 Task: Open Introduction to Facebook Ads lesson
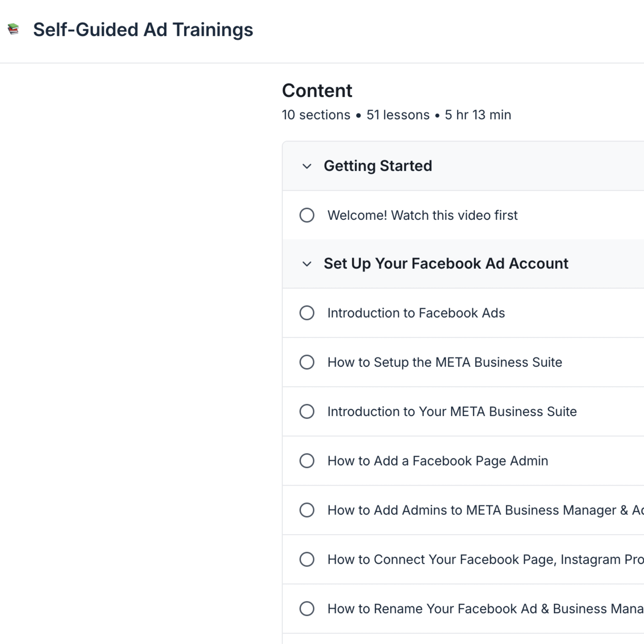416,313
